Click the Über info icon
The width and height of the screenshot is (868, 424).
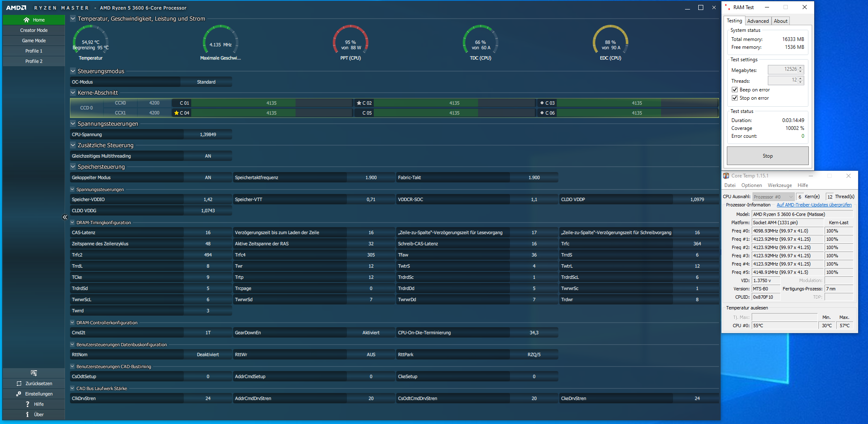tap(27, 414)
